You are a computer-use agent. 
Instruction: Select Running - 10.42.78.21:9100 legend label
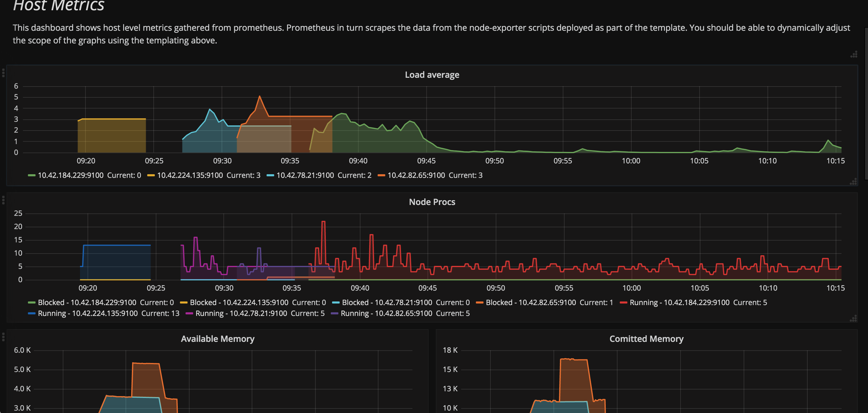241,314
